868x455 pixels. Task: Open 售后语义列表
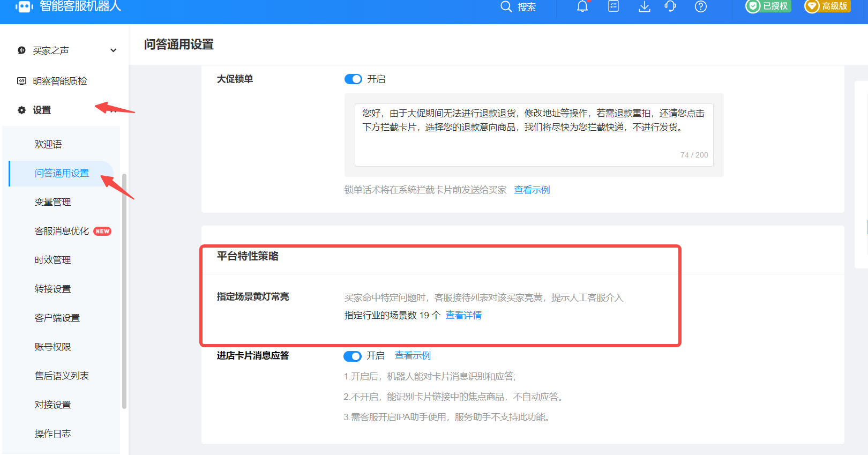click(x=62, y=376)
